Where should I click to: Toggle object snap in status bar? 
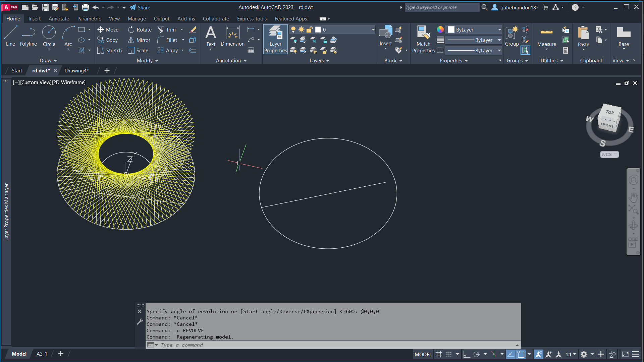(521, 354)
